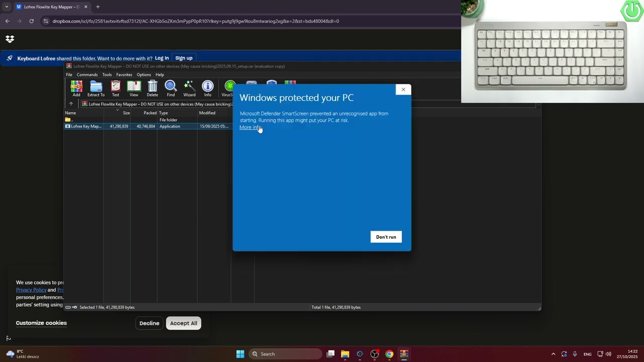
Task: Sort WinRAR list by Modified column
Action: tap(214, 113)
